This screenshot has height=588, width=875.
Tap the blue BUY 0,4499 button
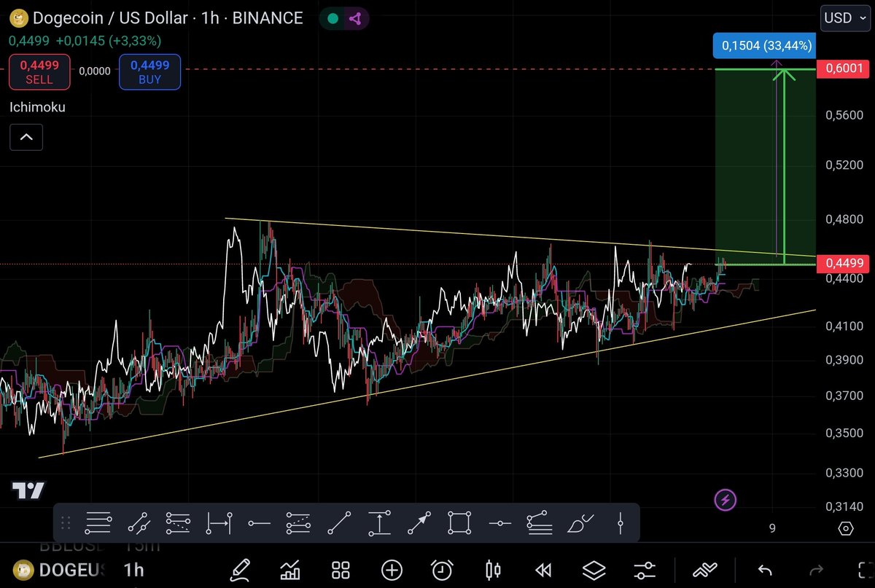point(149,71)
